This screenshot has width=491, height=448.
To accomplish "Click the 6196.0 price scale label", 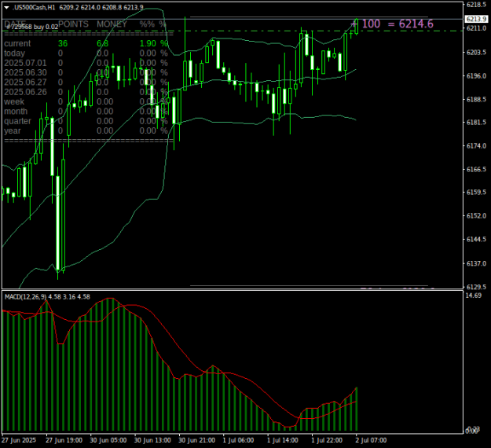I will (x=475, y=75).
